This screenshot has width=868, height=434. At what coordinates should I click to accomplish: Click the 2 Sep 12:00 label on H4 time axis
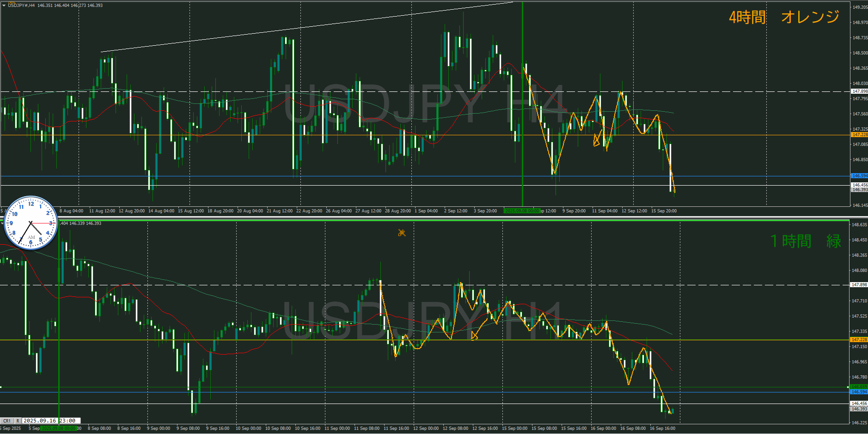[456, 211]
